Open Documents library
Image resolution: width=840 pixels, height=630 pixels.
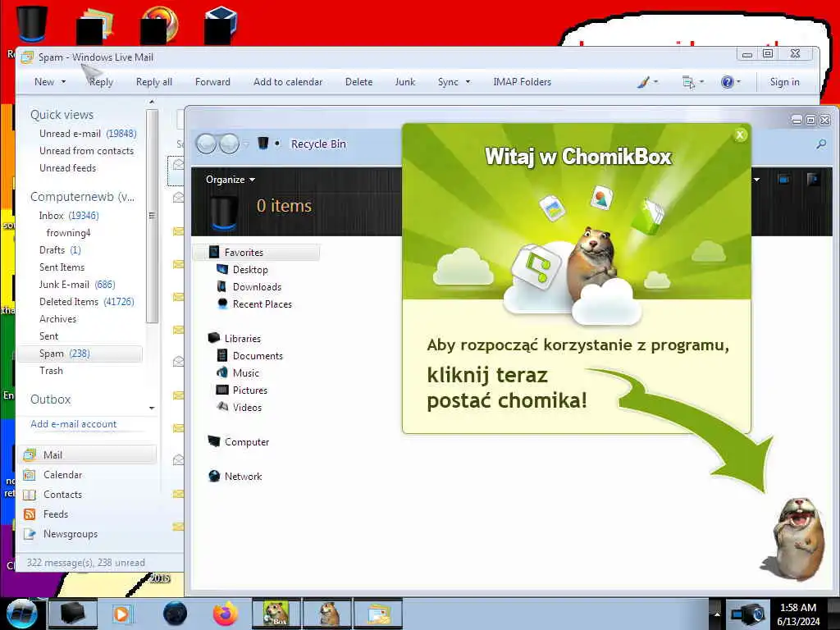tap(257, 356)
